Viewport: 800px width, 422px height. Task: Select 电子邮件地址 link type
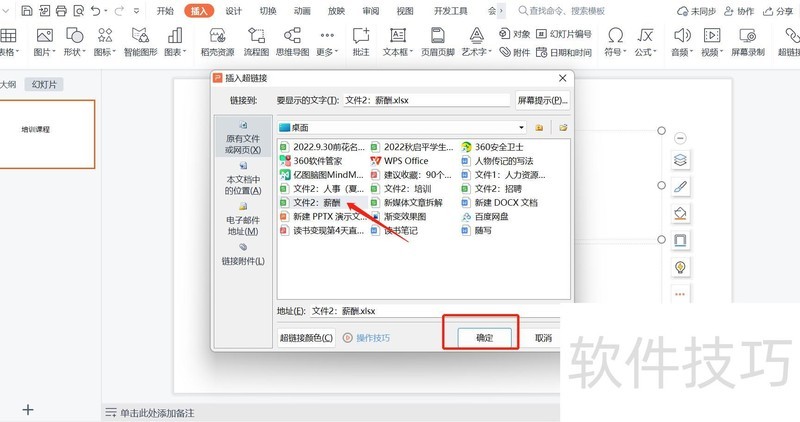[x=243, y=219]
